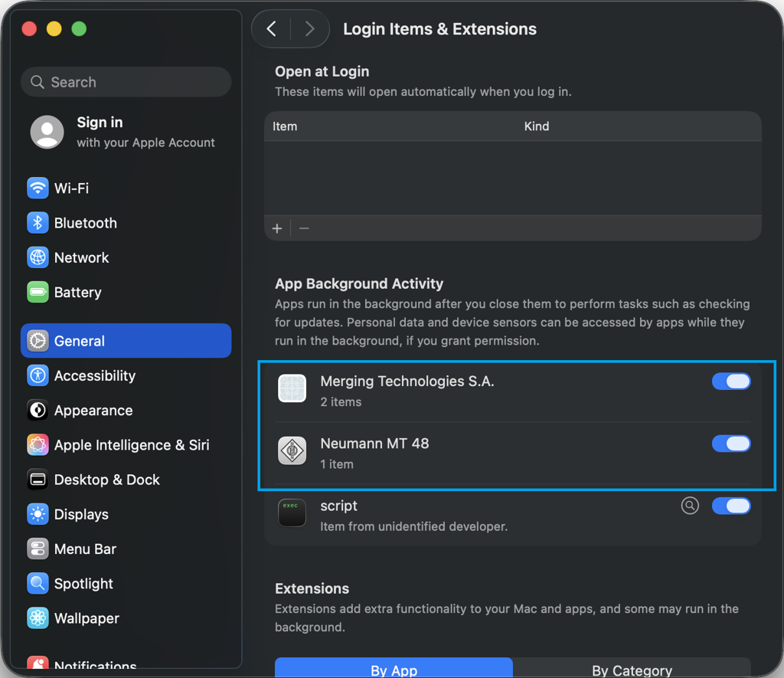Click the Search field
The height and width of the screenshot is (678, 784).
point(126,82)
